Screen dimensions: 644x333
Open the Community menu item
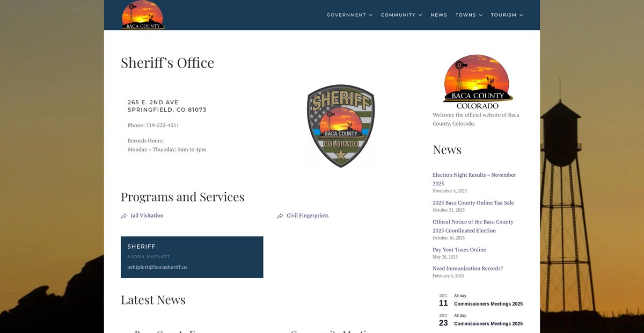pyautogui.click(x=398, y=15)
